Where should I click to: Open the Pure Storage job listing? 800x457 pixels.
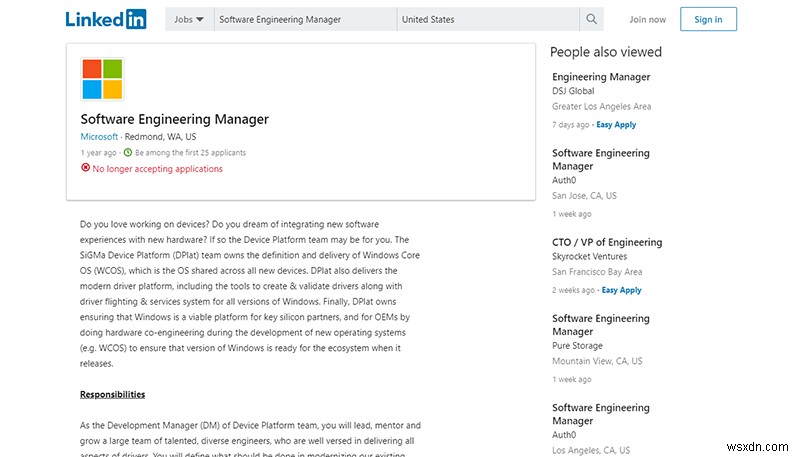(x=601, y=325)
